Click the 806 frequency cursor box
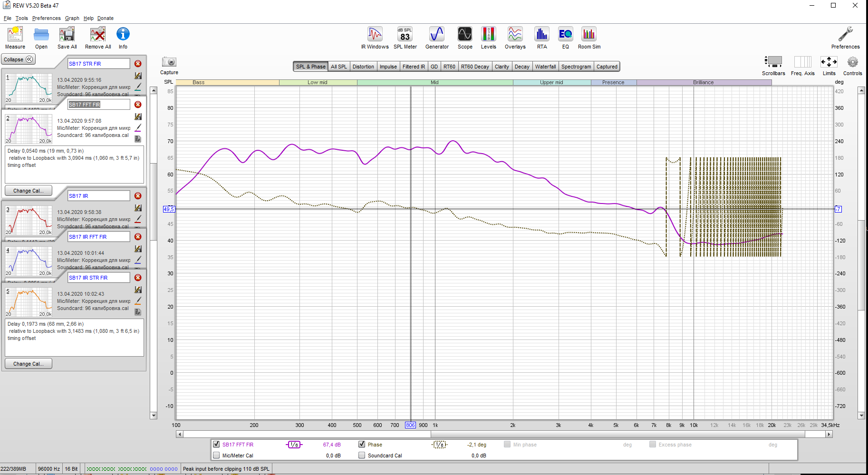Image resolution: width=868 pixels, height=475 pixels. point(410,425)
